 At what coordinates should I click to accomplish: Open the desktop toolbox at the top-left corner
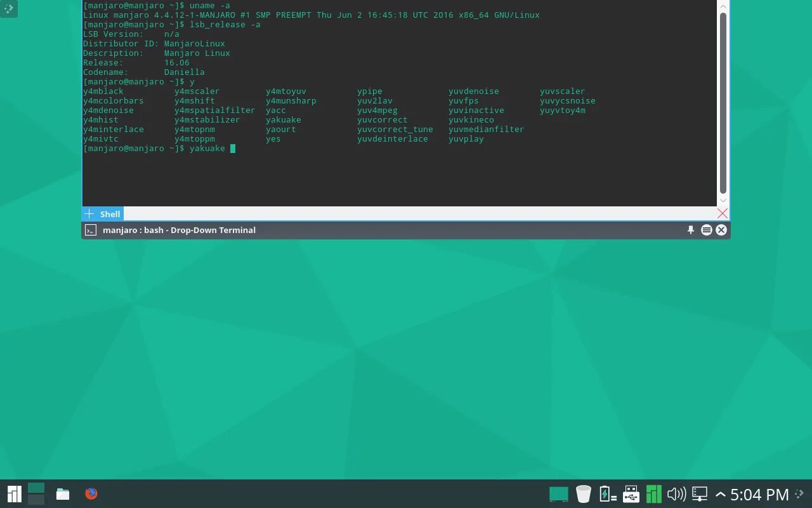pos(9,8)
